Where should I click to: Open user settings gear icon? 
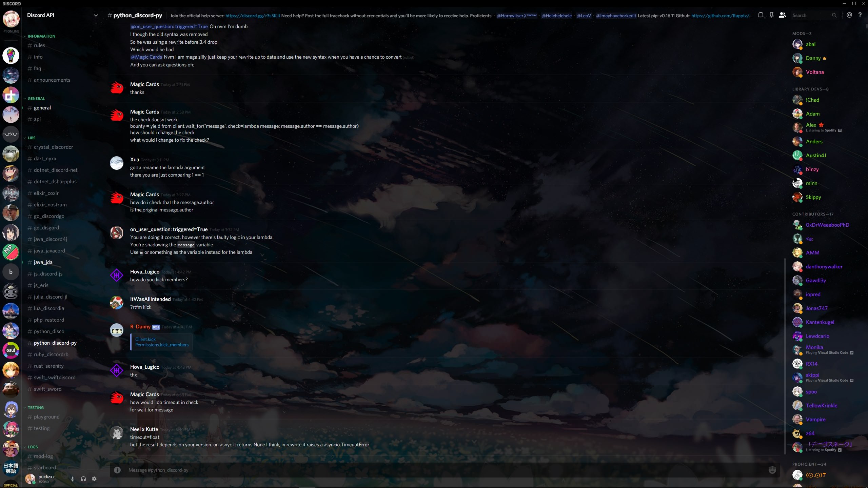click(x=94, y=479)
